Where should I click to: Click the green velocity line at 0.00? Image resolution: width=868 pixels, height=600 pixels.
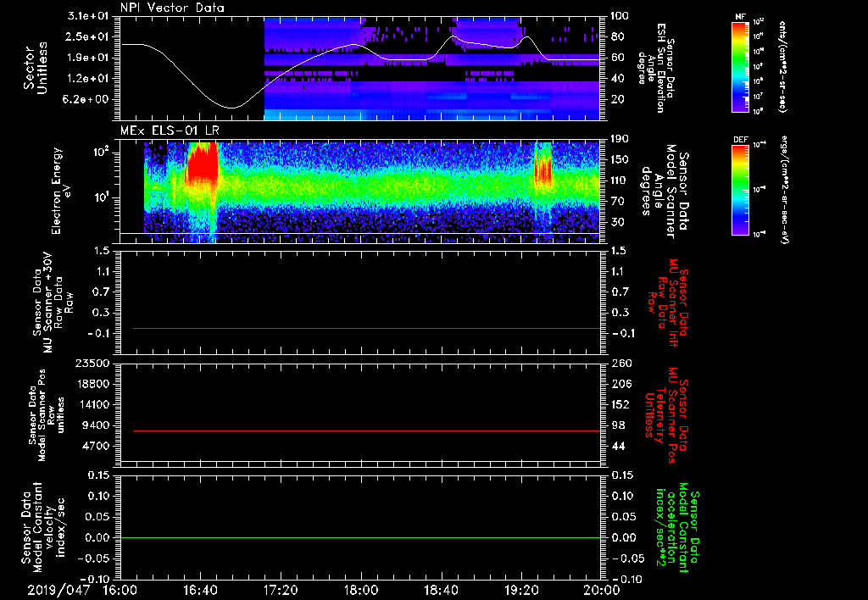click(360, 537)
